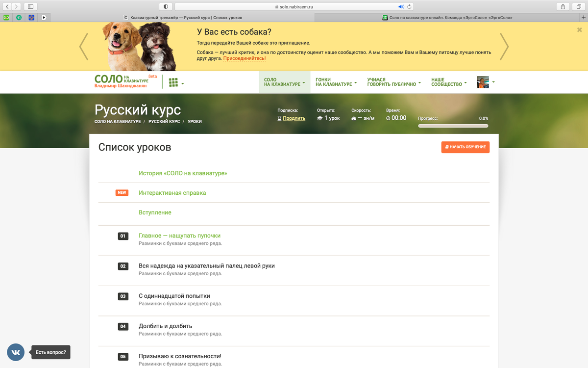Open the blue mail favorite icon
Image resolution: width=588 pixels, height=368 pixels.
pos(32,17)
